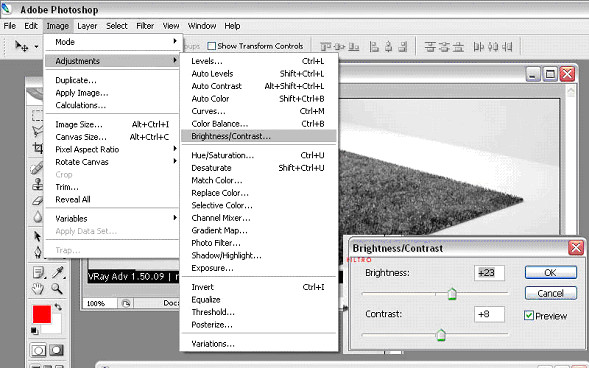Click the red foreground color swatch

(x=42, y=314)
